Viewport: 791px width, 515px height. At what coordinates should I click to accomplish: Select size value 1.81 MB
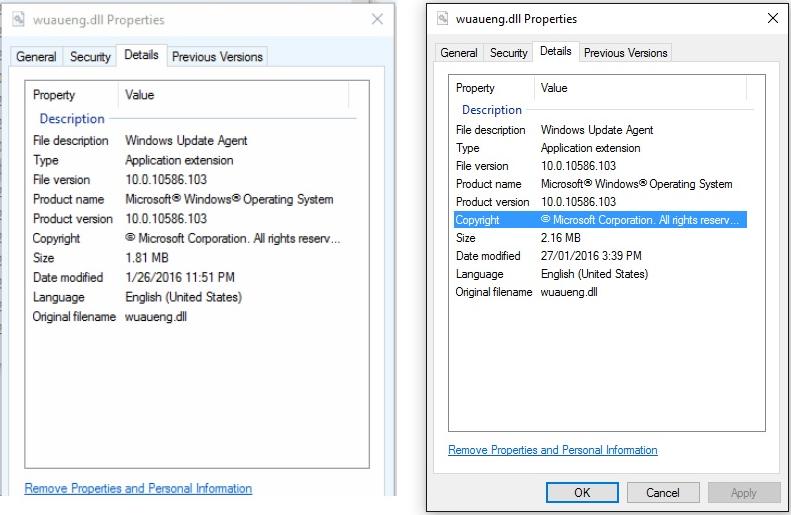147,258
